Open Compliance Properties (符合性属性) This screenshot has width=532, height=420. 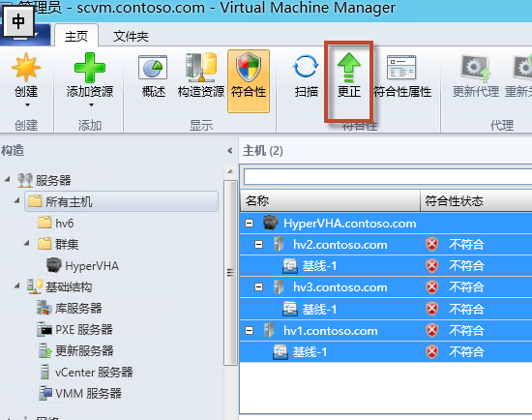point(402,76)
